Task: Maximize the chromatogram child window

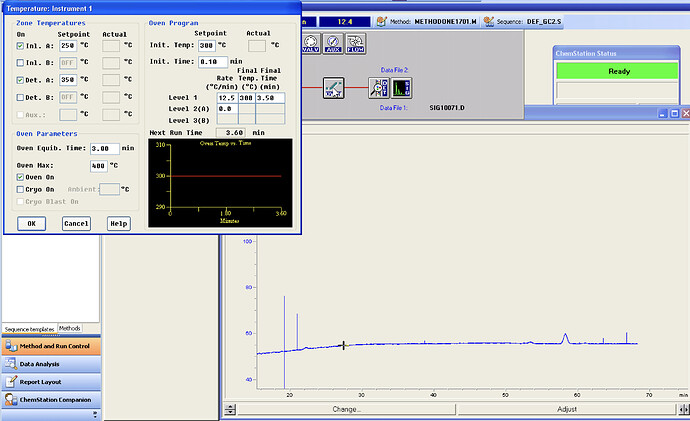Action: [674, 113]
